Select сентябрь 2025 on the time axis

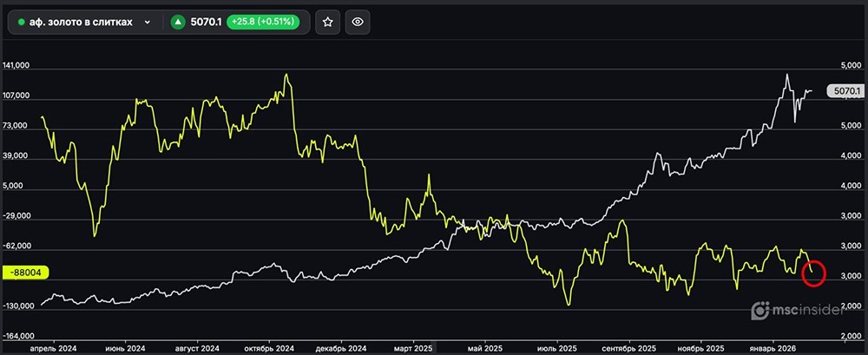pyautogui.click(x=628, y=349)
